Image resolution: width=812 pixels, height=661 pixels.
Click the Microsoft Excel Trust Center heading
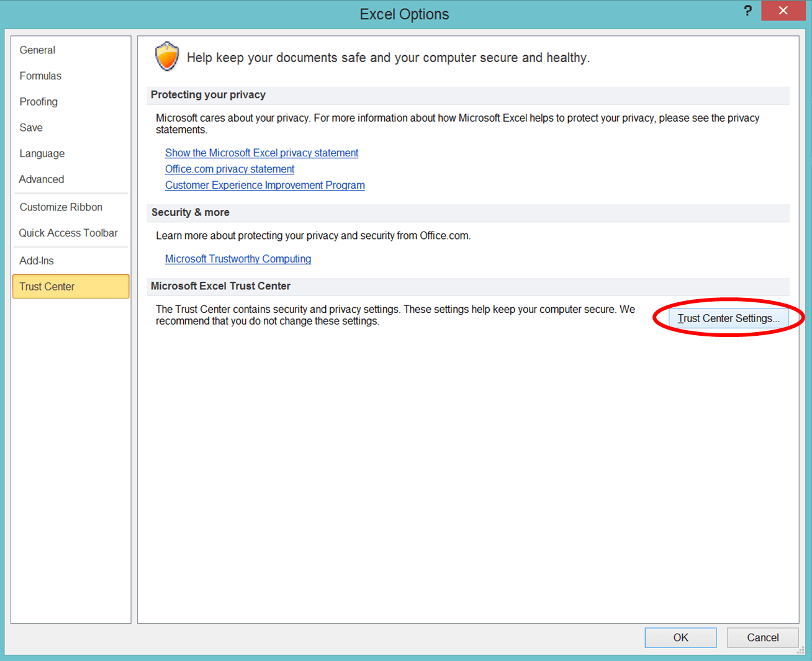coord(220,286)
